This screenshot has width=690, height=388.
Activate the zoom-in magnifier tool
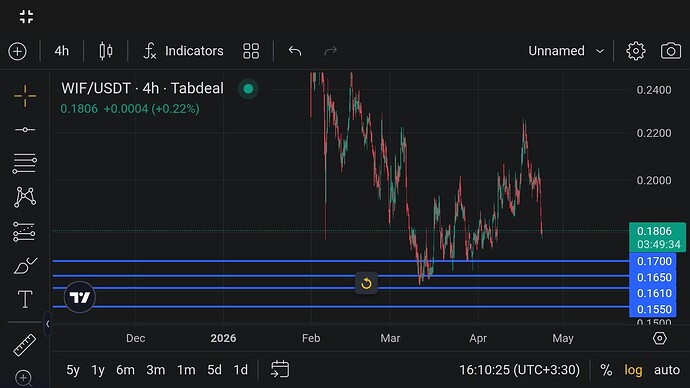(x=23, y=378)
